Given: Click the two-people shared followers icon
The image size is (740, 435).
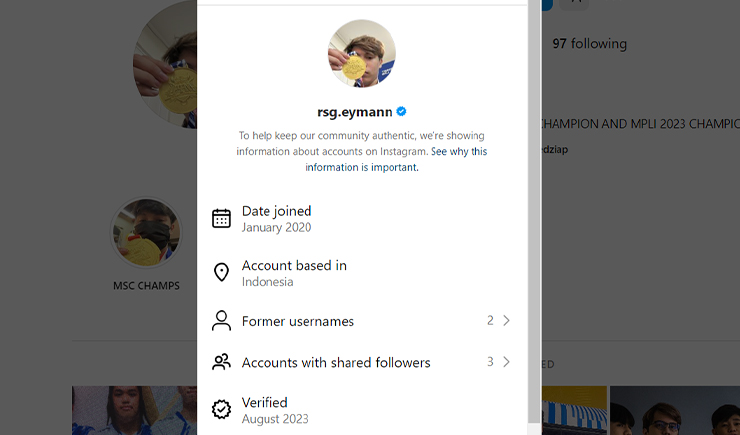Looking at the screenshot, I should 221,362.
